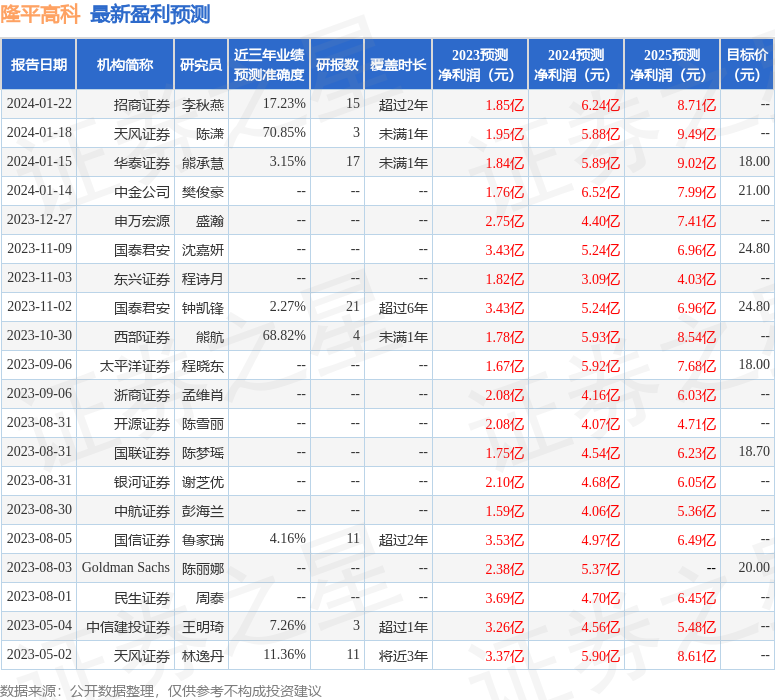Click 2023 profit value 1.59亿
Image resolution: width=775 pixels, height=700 pixels.
point(504,511)
